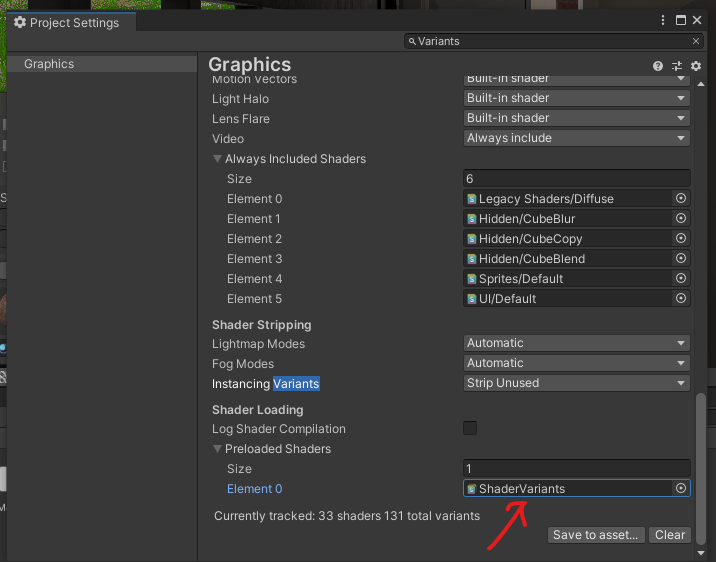Screen dimensions: 716x562
Task: Open the Graphics help documentation icon
Action: 658,66
